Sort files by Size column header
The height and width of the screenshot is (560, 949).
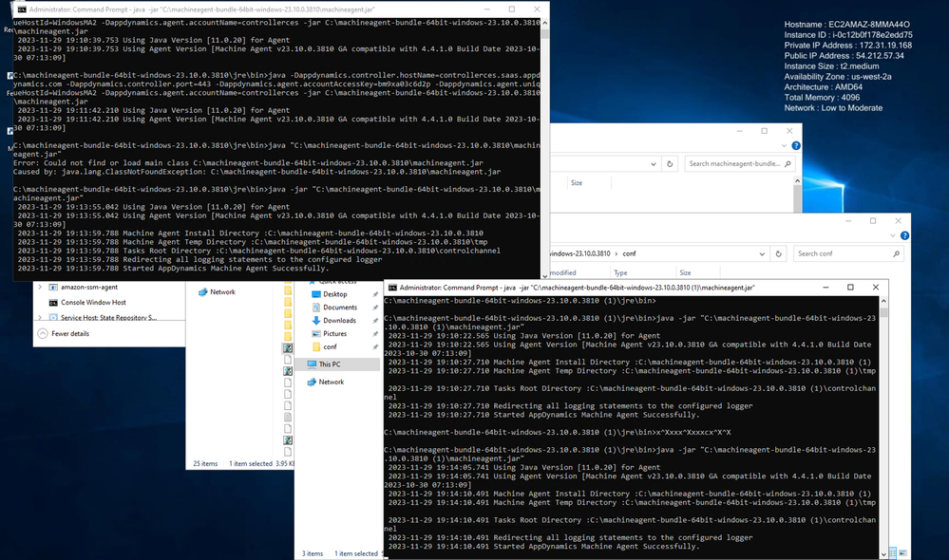click(x=576, y=182)
